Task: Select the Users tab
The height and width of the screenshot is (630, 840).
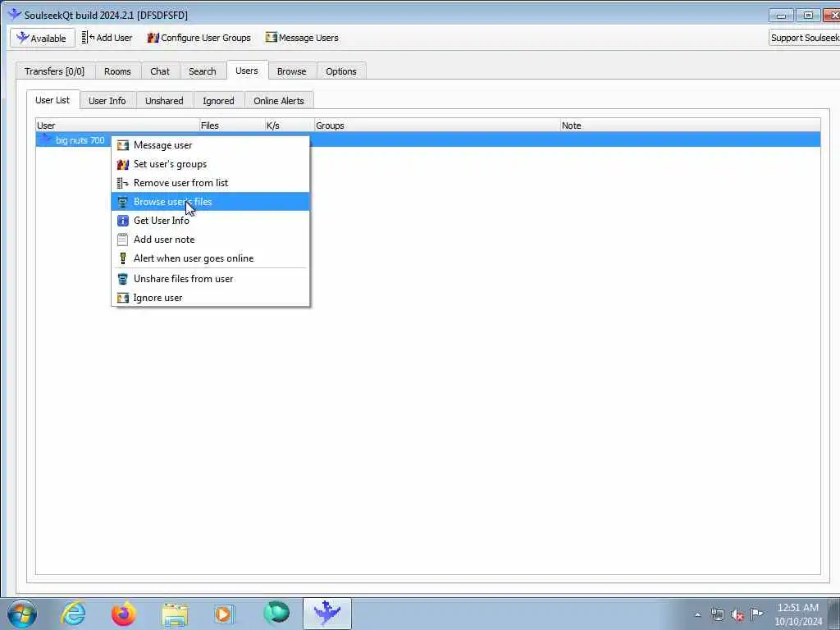Action: (x=246, y=71)
